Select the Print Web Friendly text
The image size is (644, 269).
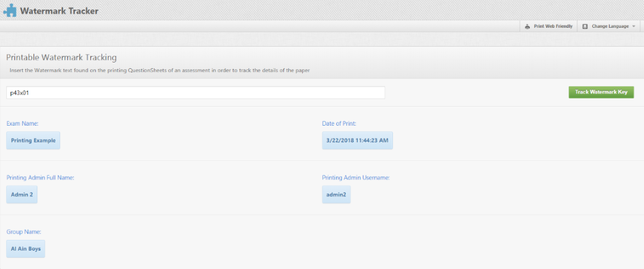point(554,27)
